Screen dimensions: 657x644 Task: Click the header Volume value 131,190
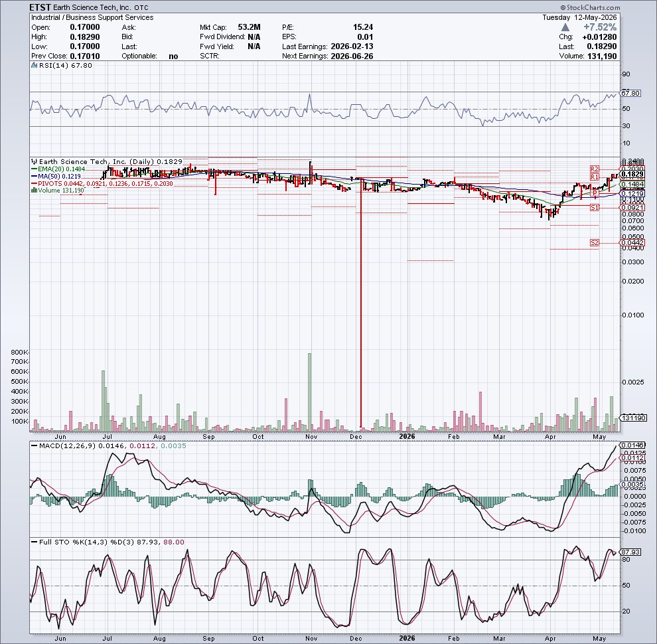[602, 56]
